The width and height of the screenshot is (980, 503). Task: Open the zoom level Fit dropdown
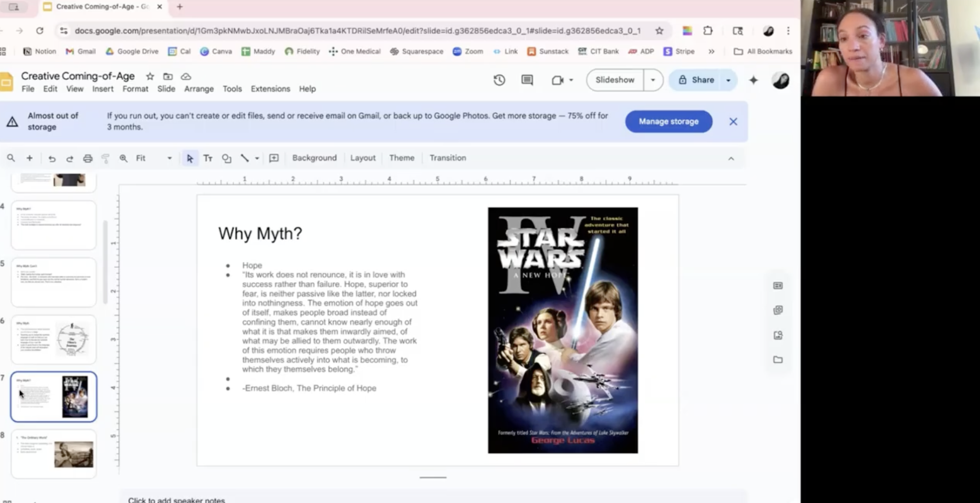click(154, 158)
